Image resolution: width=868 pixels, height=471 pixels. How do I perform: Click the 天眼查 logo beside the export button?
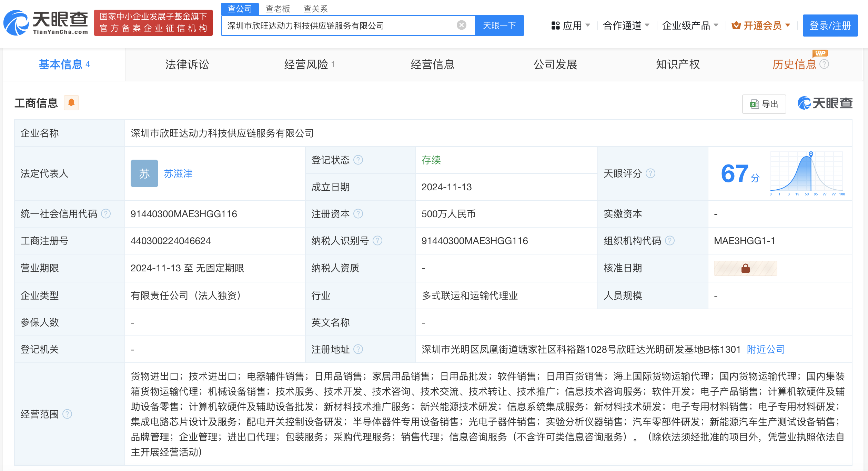825,103
